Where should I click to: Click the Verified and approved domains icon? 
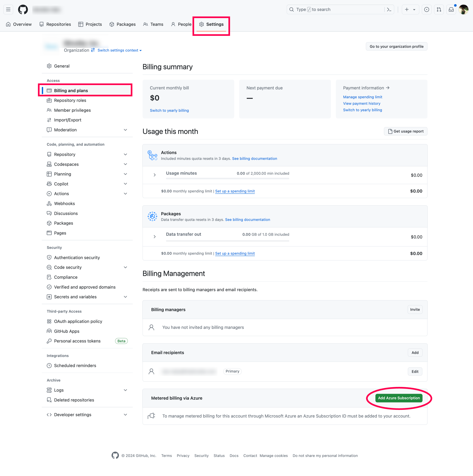(49, 287)
